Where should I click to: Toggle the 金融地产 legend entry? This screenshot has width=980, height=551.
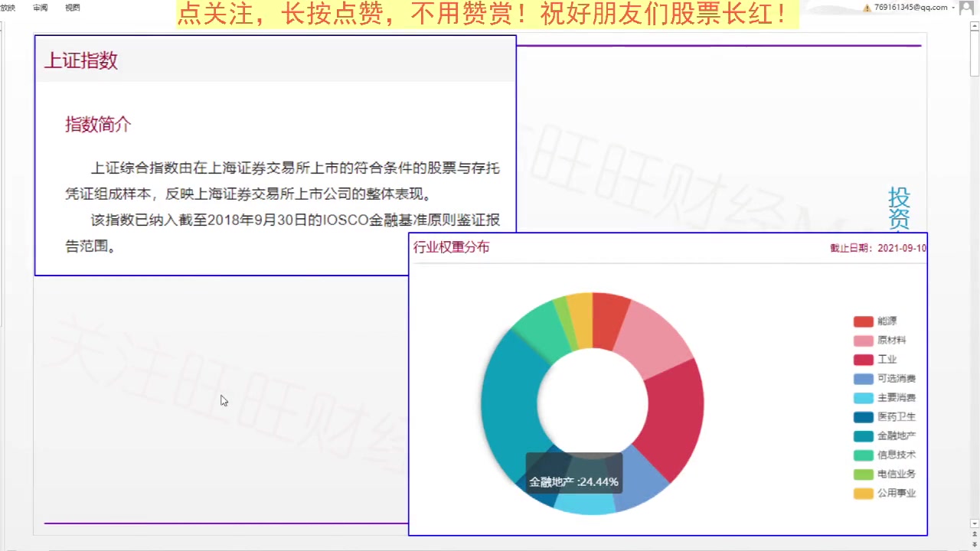[885, 436]
